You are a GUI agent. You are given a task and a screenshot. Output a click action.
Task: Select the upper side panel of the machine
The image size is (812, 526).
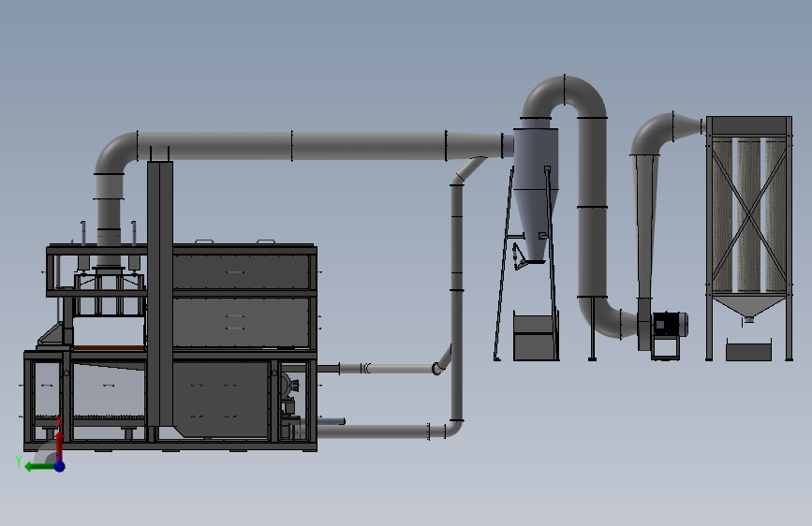[x=242, y=271]
